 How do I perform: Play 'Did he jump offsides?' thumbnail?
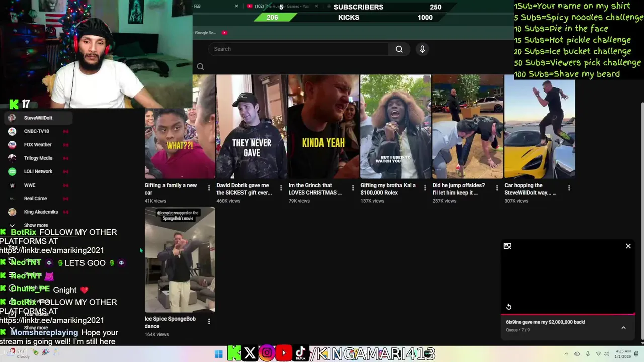(467, 127)
